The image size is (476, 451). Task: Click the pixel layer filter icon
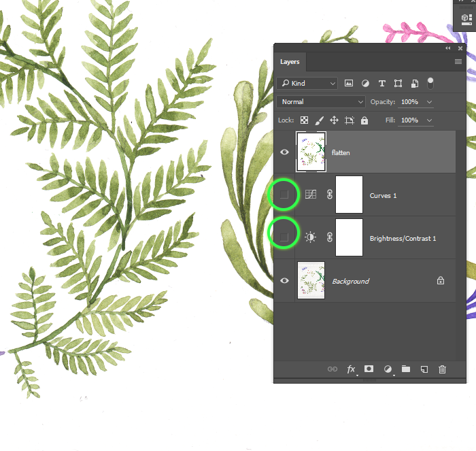(x=349, y=83)
